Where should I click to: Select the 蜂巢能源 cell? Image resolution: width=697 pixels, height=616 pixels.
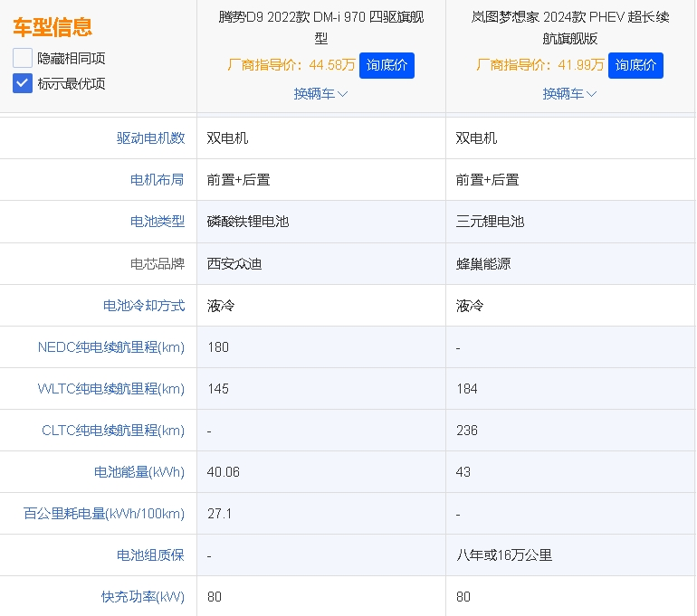(x=570, y=264)
